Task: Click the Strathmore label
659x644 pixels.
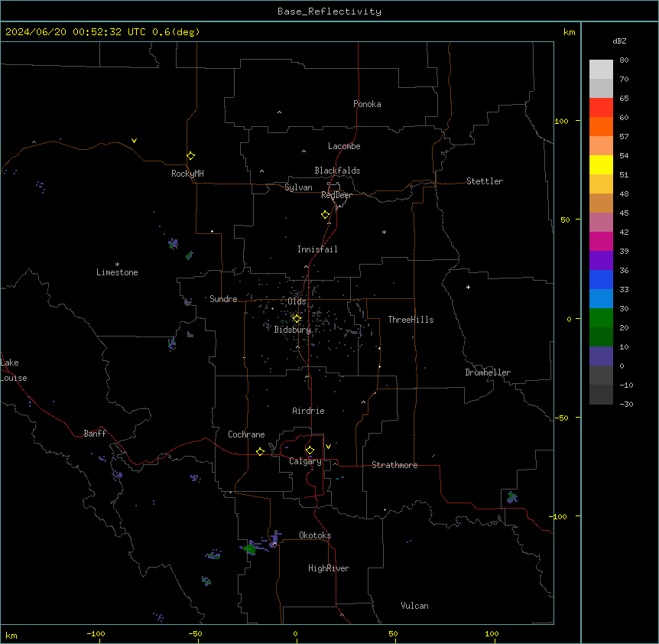Action: point(394,465)
